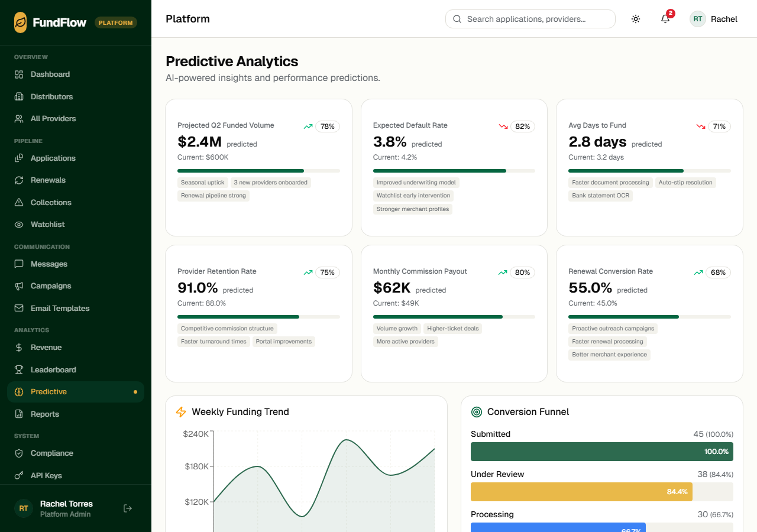Select Campaigns from the Communication section

coord(76,286)
